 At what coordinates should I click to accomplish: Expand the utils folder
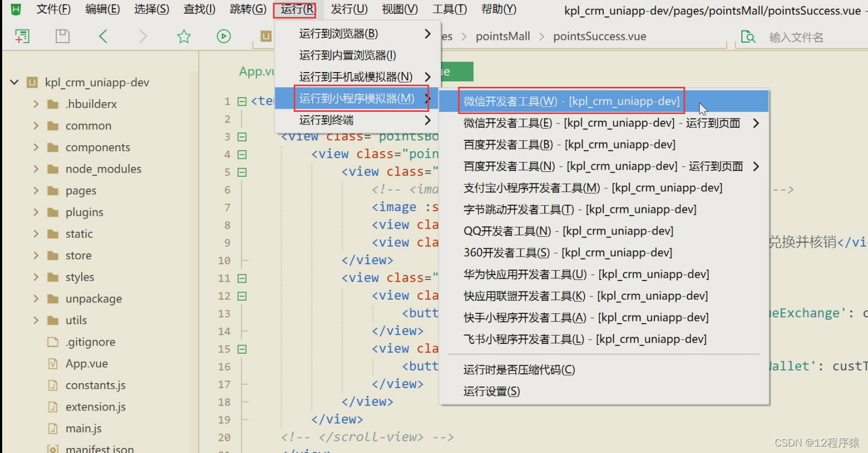[x=36, y=320]
